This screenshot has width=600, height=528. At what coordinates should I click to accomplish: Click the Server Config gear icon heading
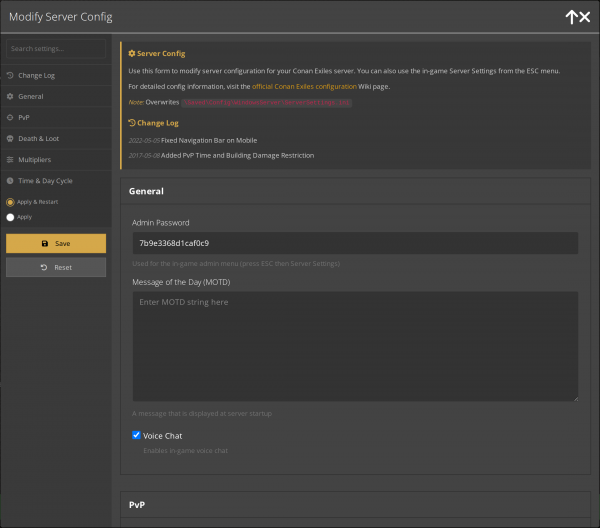132,54
